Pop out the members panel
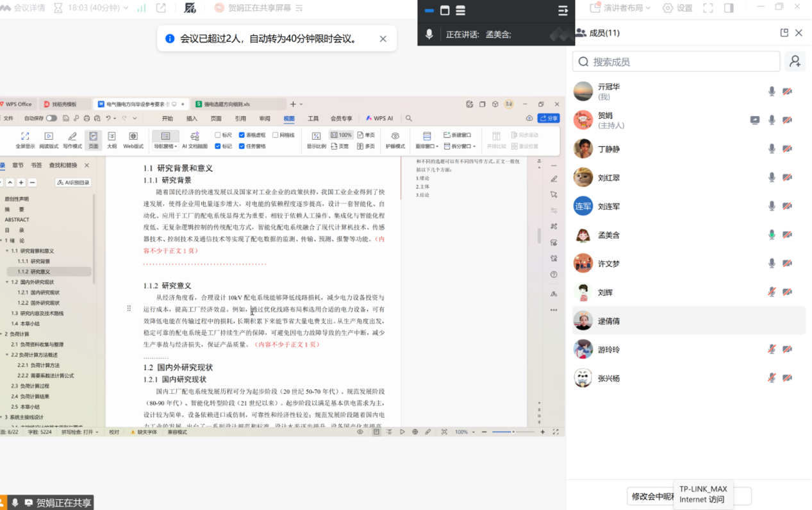This screenshot has width=812, height=510. coord(784,33)
